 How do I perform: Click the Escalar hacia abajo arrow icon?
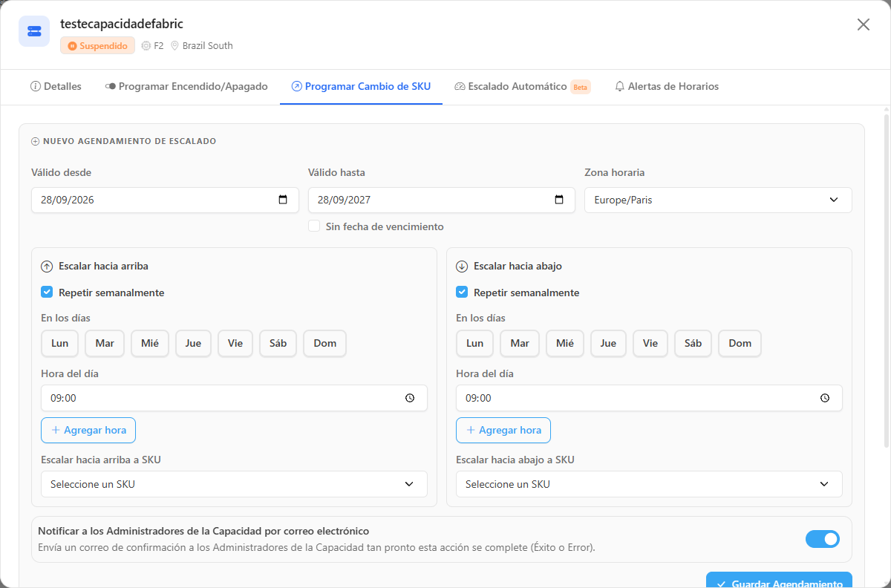(462, 266)
